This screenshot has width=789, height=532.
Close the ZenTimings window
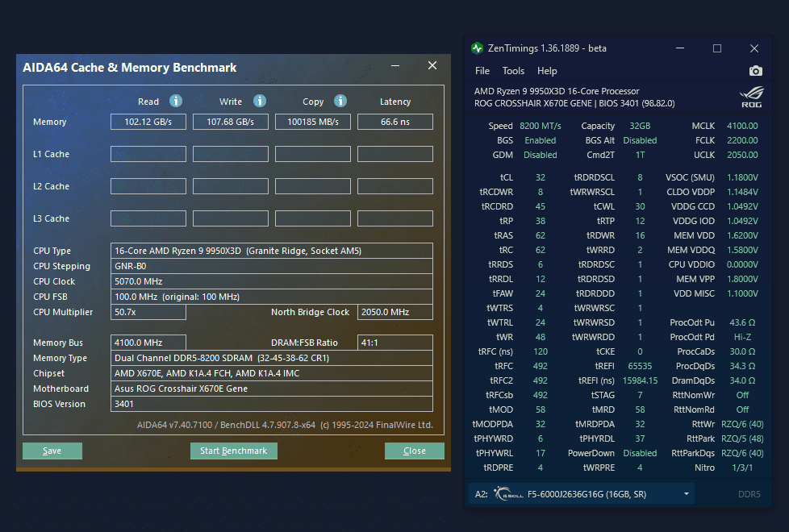click(x=754, y=48)
